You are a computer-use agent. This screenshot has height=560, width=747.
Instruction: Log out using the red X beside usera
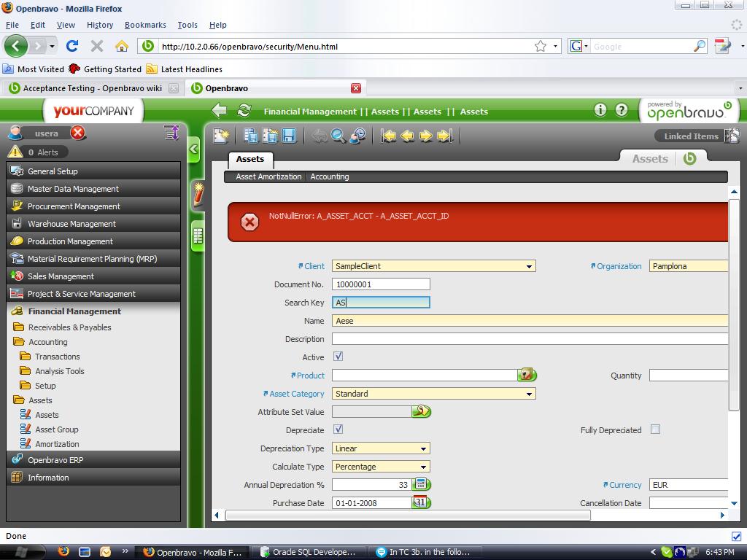pos(77,133)
